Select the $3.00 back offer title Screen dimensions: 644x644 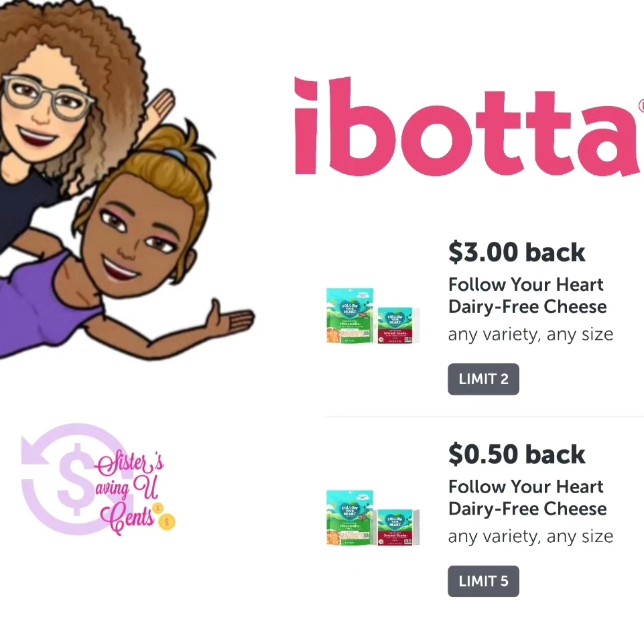pyautogui.click(x=517, y=252)
